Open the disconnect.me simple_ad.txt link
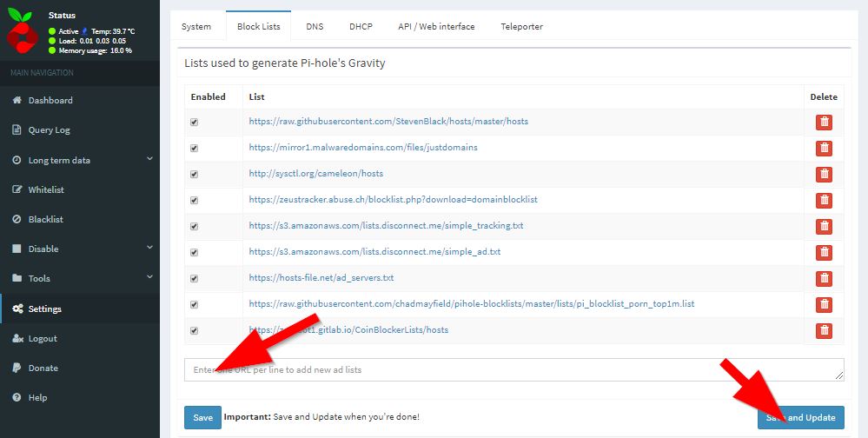868x438 pixels. point(374,251)
